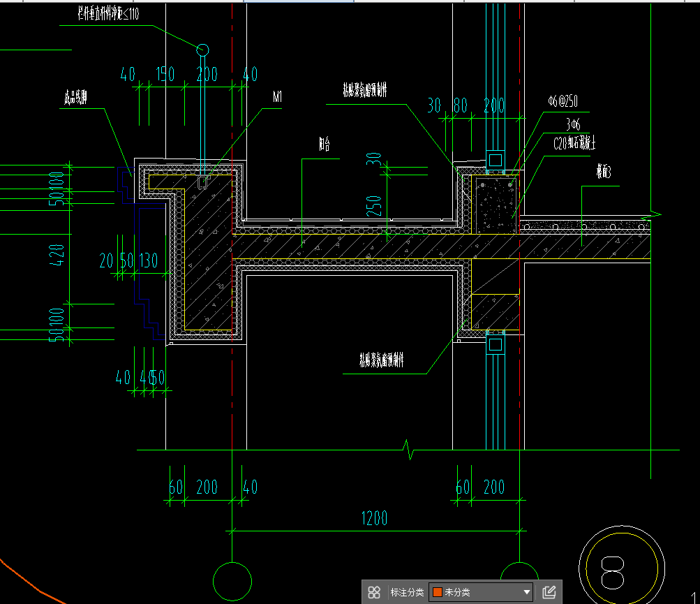This screenshot has width=700, height=604.
Task: Open the 未分类 category dropdown
Action: point(481,592)
